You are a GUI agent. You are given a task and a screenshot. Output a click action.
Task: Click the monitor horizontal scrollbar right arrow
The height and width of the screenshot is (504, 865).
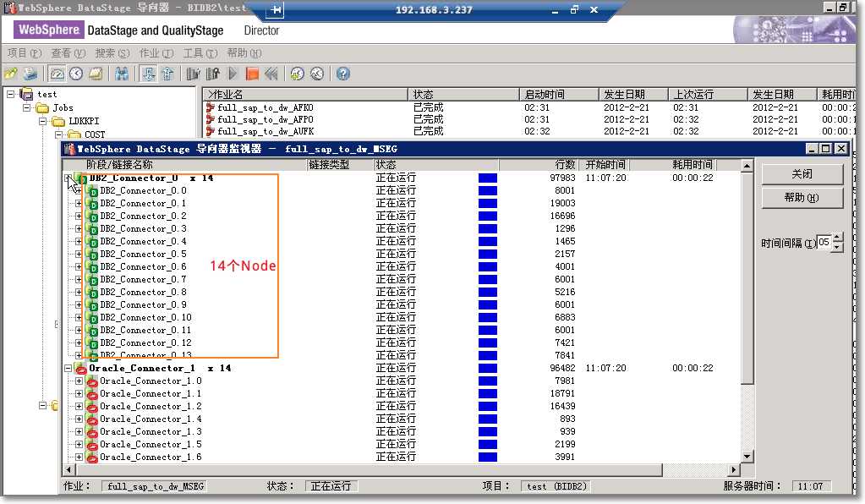[733, 470]
